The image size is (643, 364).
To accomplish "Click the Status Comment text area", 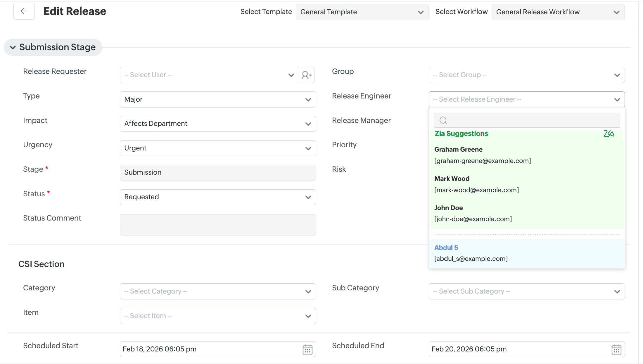I will point(217,225).
